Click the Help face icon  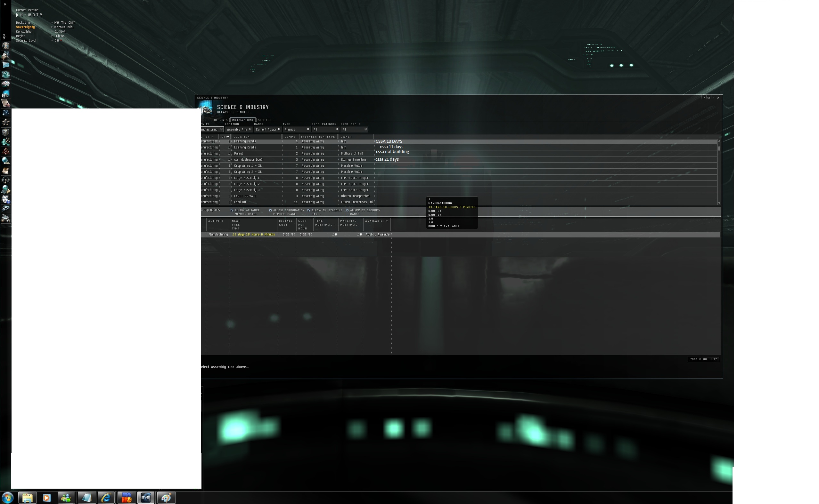6,199
